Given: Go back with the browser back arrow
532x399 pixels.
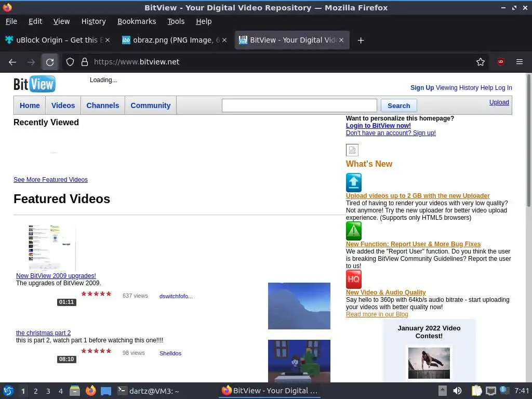Looking at the screenshot, I should pos(12,62).
